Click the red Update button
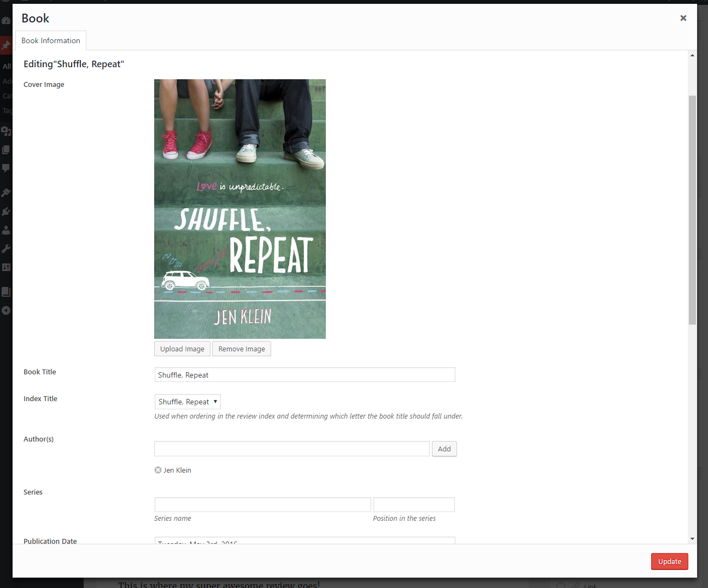Screen dimensions: 708x588 669,561
